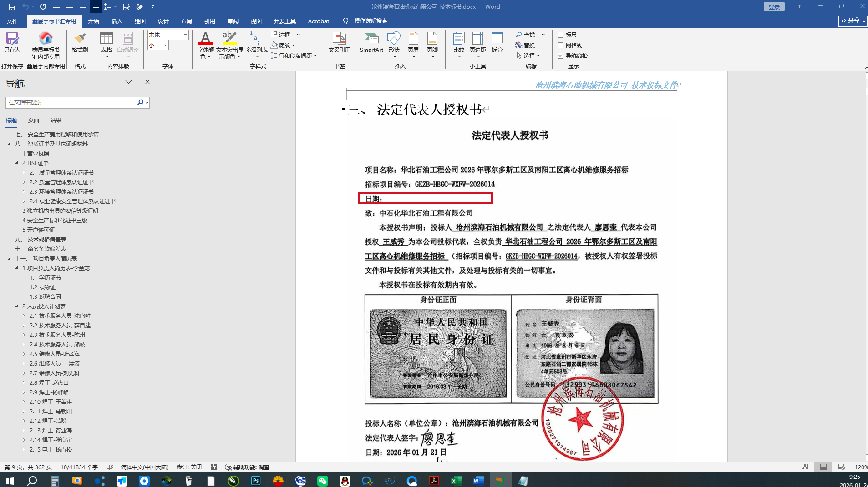
Task: Enable the 标尺 ruler checkbox
Action: [561, 35]
